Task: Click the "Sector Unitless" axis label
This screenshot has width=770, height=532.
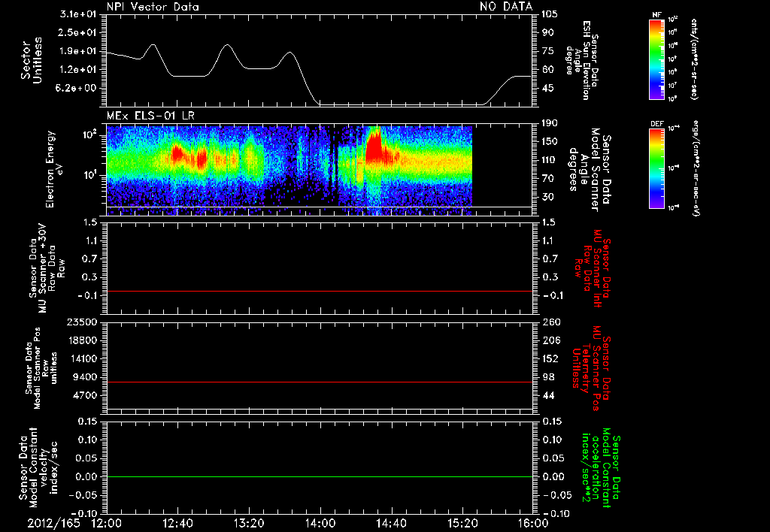Action: [32, 60]
